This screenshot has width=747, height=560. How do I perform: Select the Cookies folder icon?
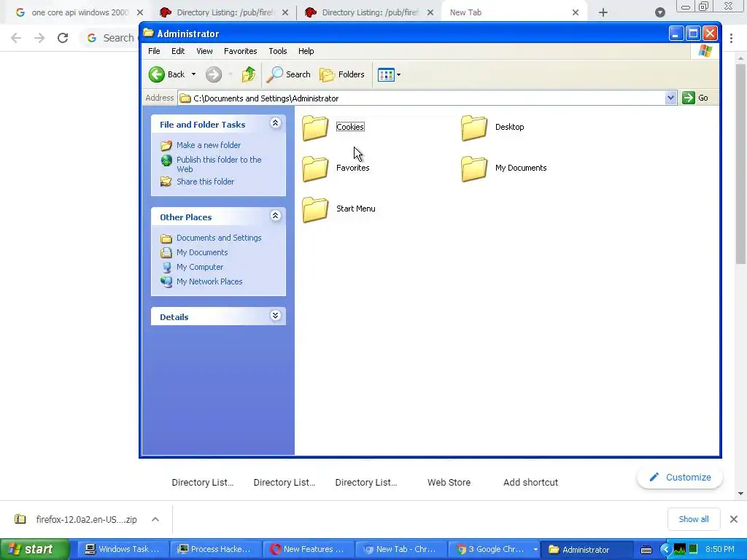315,128
